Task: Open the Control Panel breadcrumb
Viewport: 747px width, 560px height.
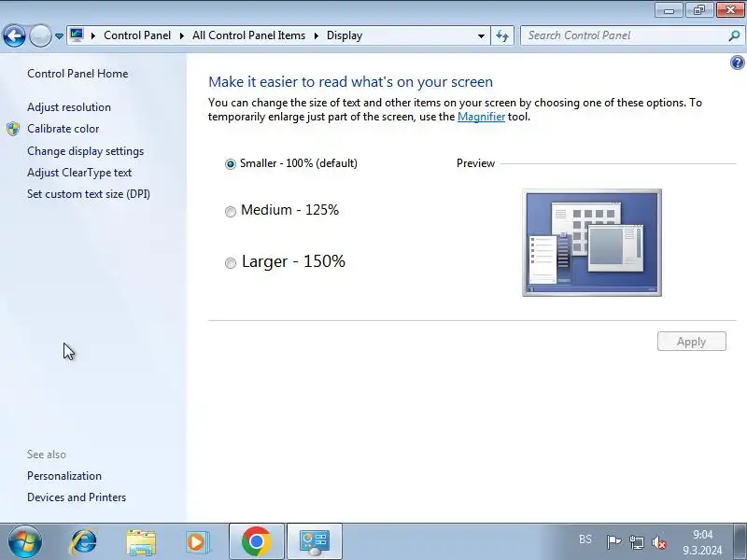Action: pyautogui.click(x=136, y=35)
